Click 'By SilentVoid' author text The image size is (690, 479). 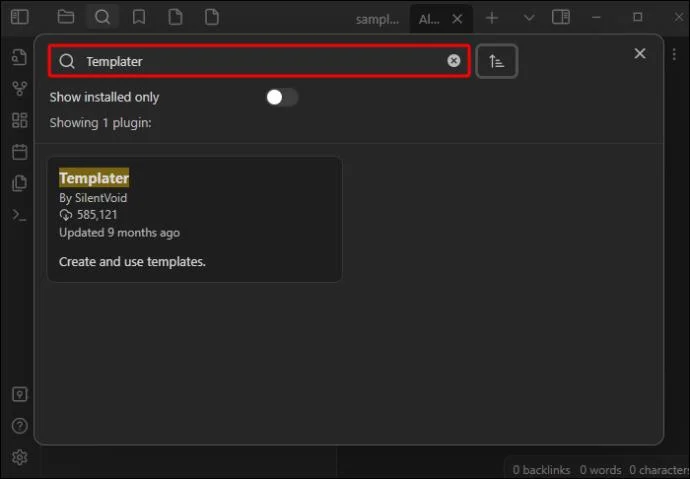93,198
